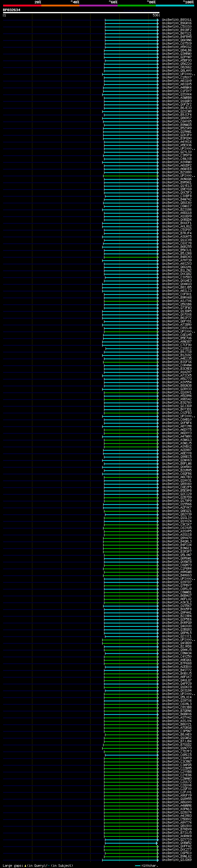The height and width of the screenshot is (868, 197).
Task: Select hit UniRef100_A3SVP5
Action: 176,531
